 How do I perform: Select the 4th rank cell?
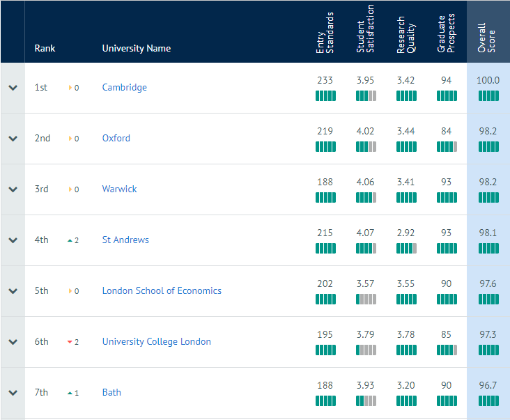tap(42, 240)
